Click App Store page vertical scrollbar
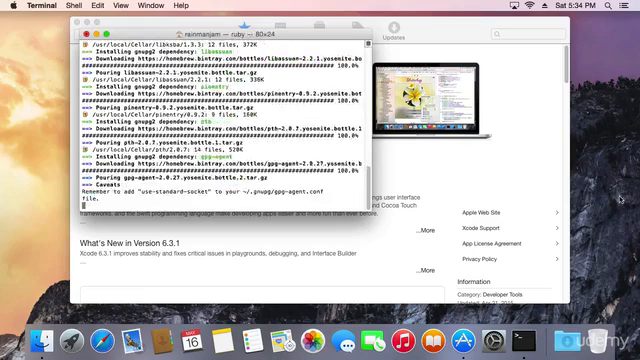This screenshot has height=360, width=640. tap(566, 64)
